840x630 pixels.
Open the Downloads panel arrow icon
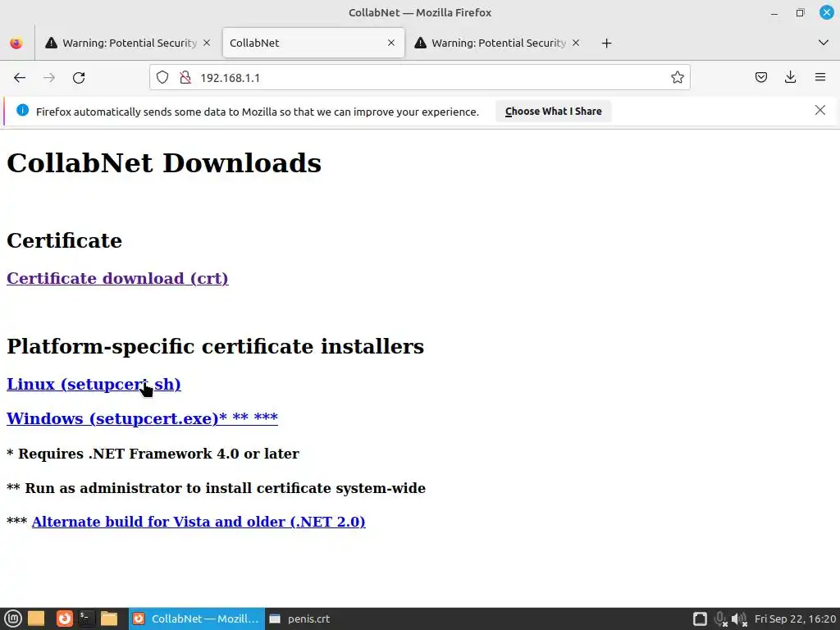pyautogui.click(x=790, y=78)
